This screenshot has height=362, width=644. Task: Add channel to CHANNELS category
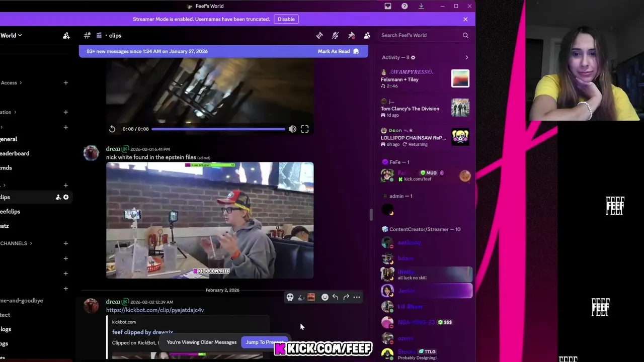pos(66,243)
